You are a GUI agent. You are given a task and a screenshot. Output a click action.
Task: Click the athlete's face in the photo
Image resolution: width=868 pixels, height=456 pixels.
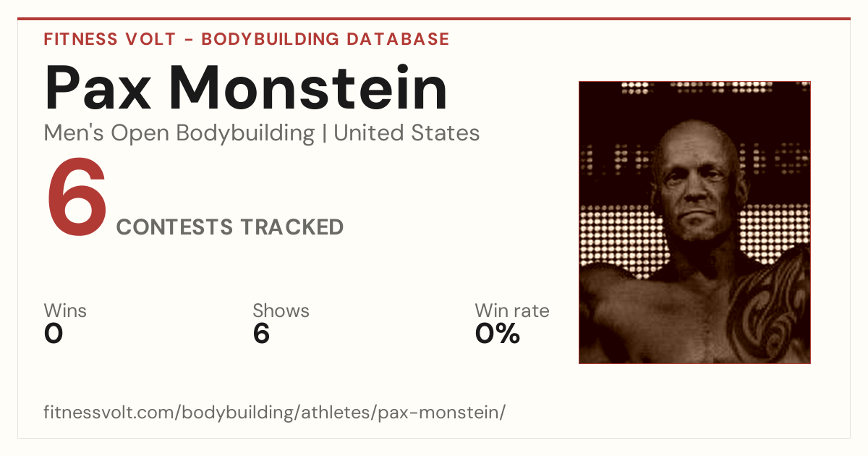694,188
